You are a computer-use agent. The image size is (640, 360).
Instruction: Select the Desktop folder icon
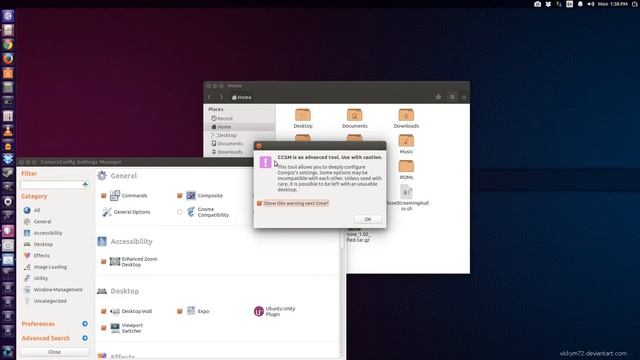point(303,115)
